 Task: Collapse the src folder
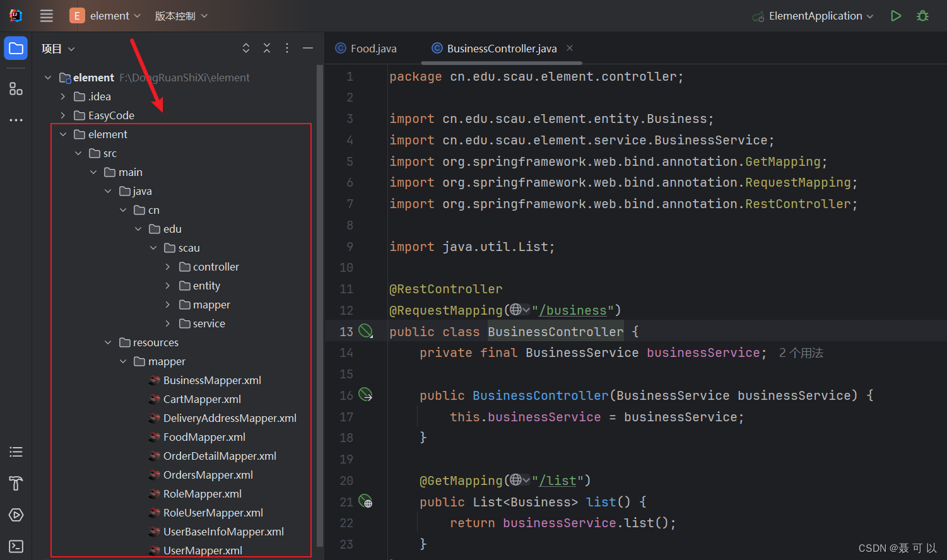pyautogui.click(x=78, y=153)
